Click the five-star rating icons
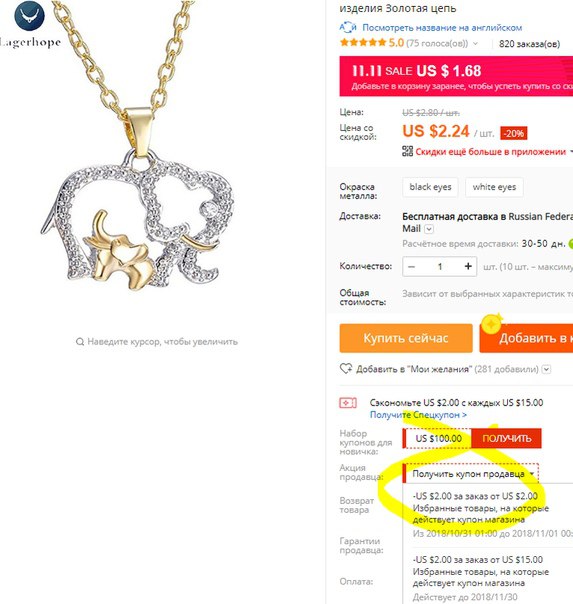The height and width of the screenshot is (604, 573). [x=363, y=42]
